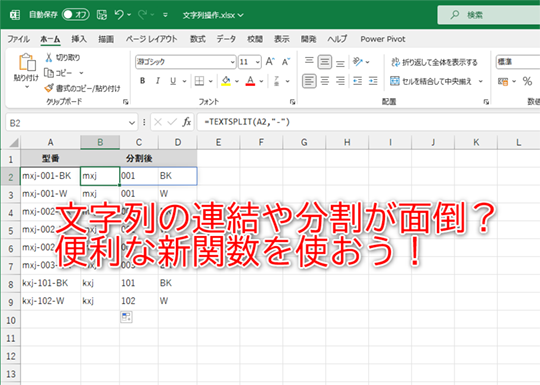Select cell containing kxj-101-BK
Viewport: 540px width, 385px height.
point(51,283)
